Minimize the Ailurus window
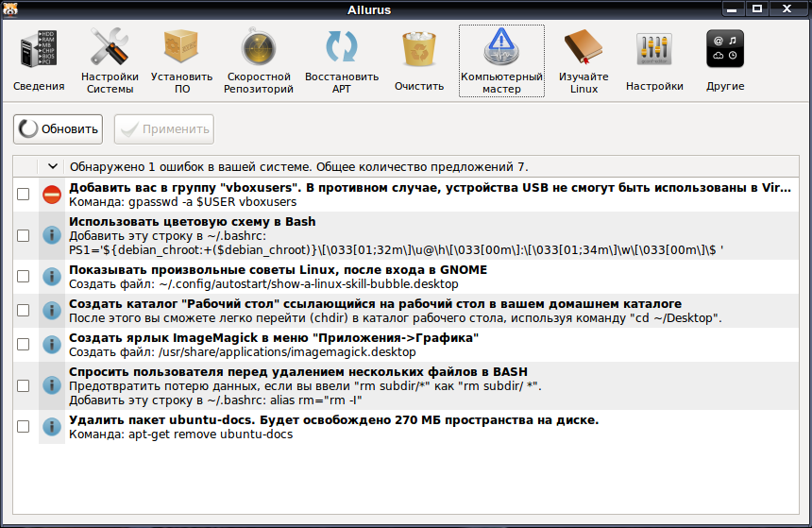Screen dimensions: 812x528 click(731, 9)
